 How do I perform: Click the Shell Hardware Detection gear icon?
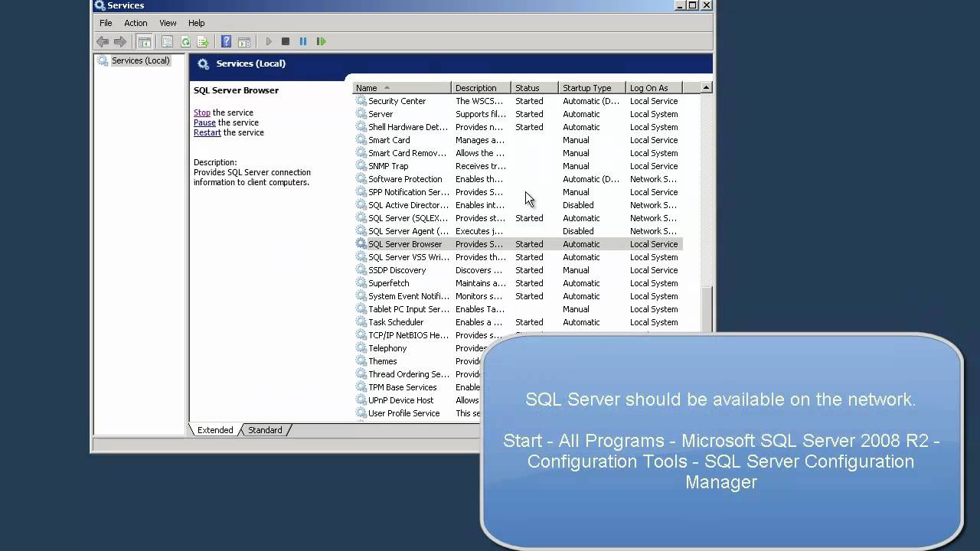[361, 127]
